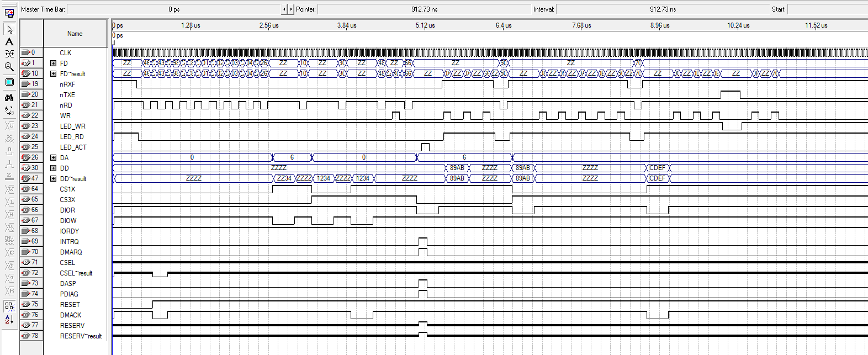Select the CS3X signal name

[67, 199]
